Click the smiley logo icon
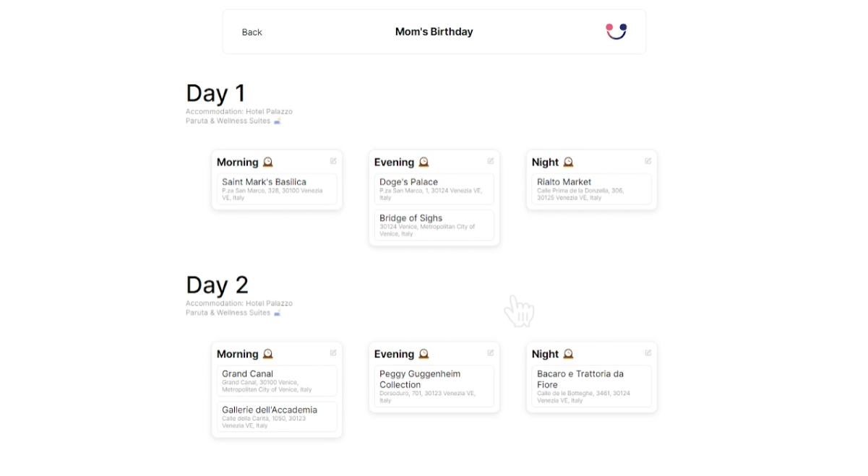 [x=616, y=31]
